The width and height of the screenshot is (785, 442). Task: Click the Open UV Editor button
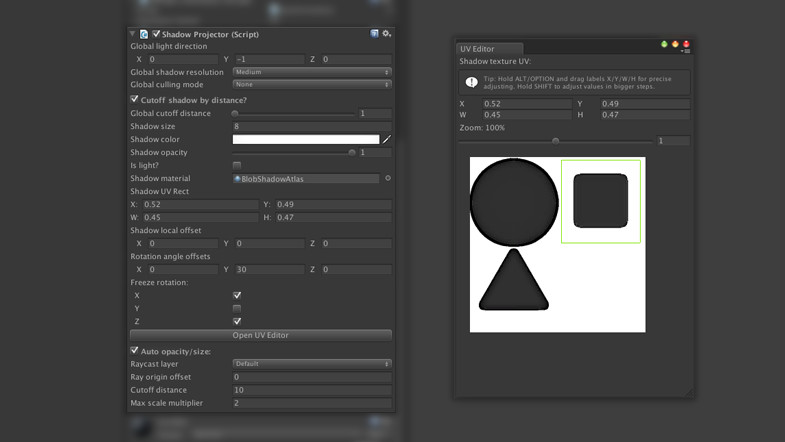[261, 335]
